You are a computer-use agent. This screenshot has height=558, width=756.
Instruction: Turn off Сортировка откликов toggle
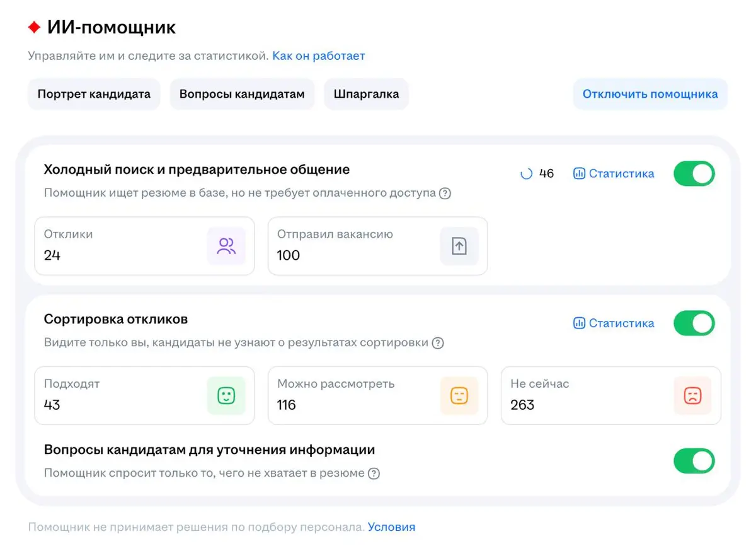tap(694, 323)
